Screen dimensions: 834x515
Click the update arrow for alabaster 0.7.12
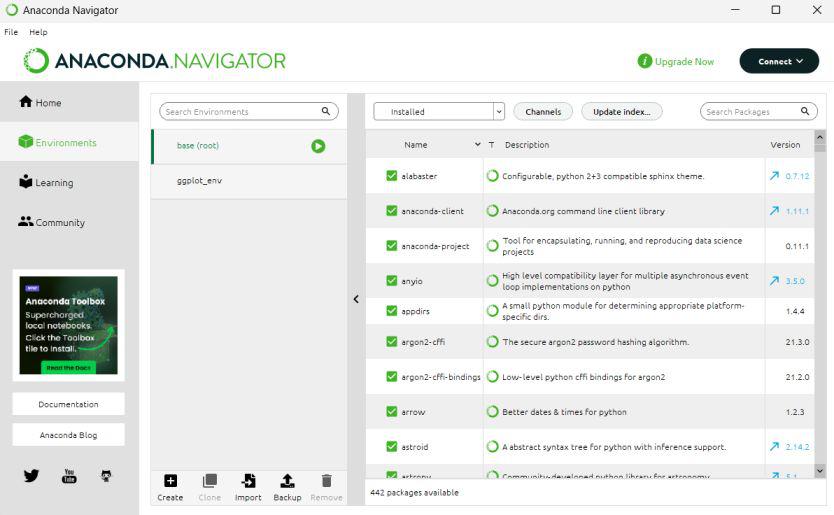click(x=774, y=176)
